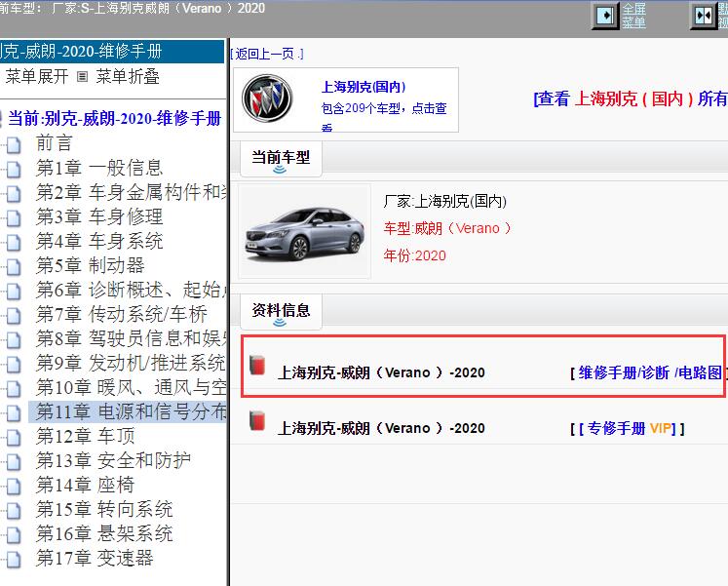Click the red book icon beside the 维修手册 row

coord(257,365)
